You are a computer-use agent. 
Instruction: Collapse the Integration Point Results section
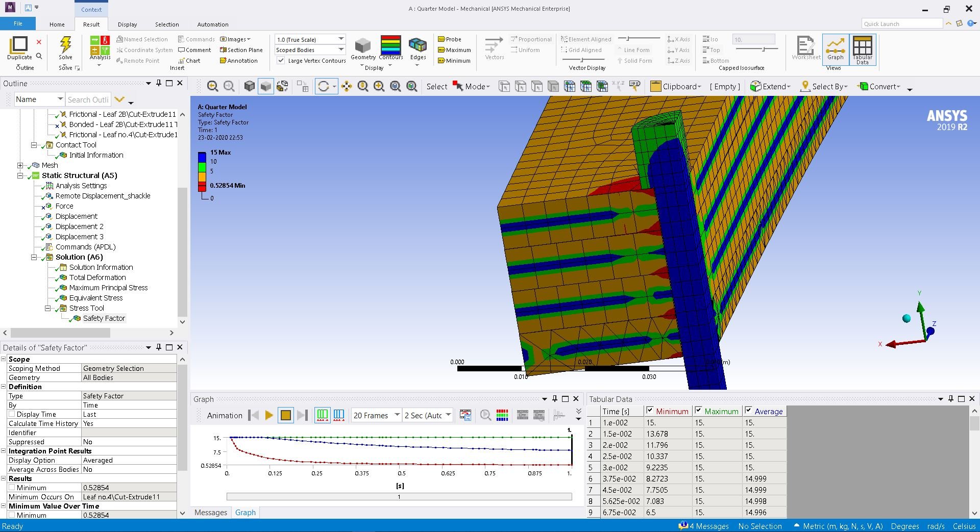pos(4,451)
